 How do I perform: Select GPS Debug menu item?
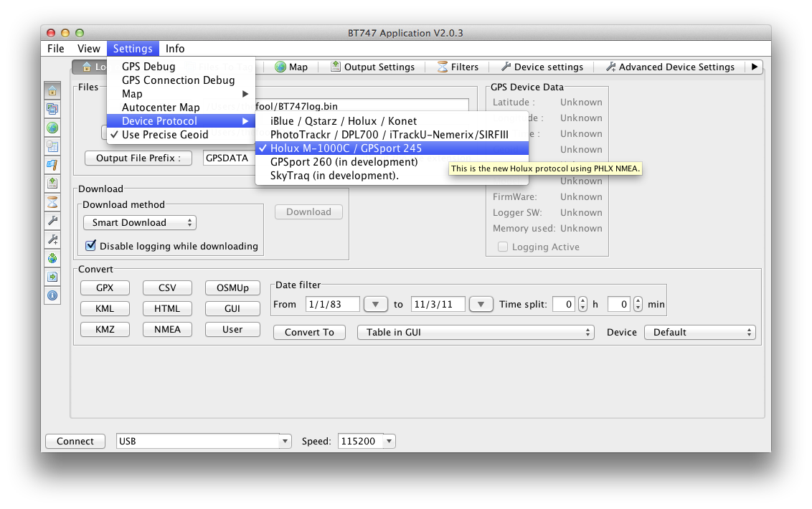(181, 66)
